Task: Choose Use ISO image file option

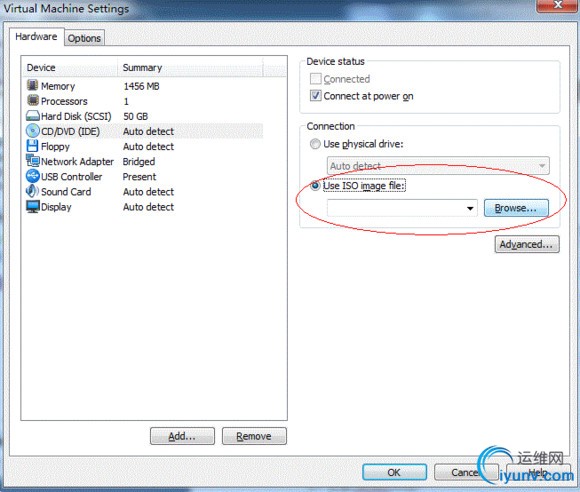Action: click(x=315, y=185)
